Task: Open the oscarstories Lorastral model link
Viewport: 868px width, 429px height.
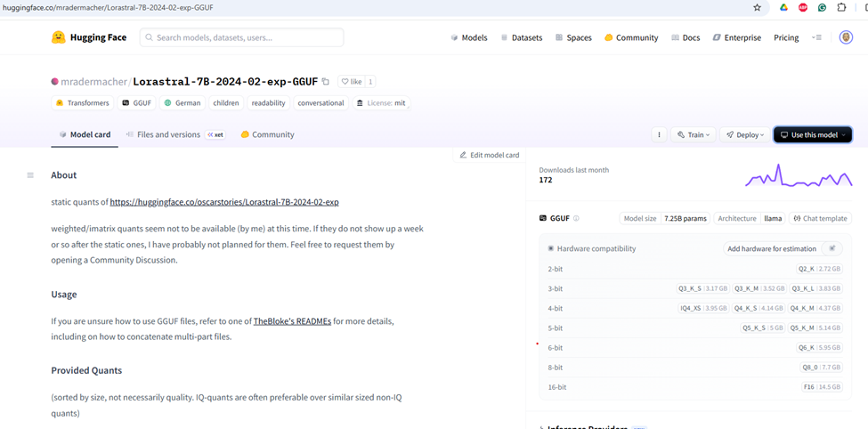Action: (x=223, y=202)
